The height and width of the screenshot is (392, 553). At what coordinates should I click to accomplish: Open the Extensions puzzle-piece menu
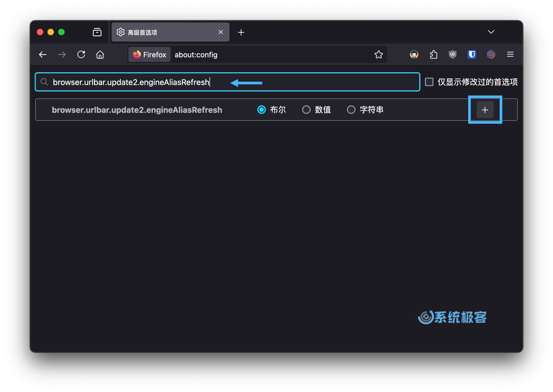[x=433, y=55]
